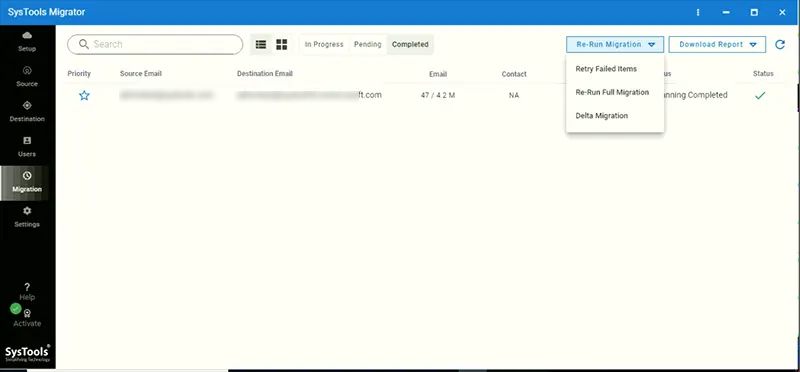Click the green checkmark status icon
800x372 pixels.
click(760, 95)
